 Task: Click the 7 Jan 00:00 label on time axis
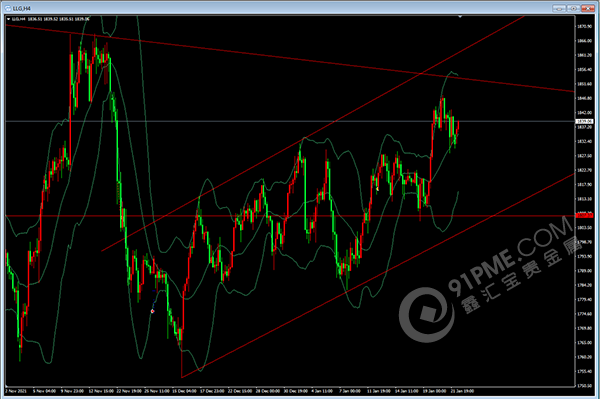pos(349,391)
